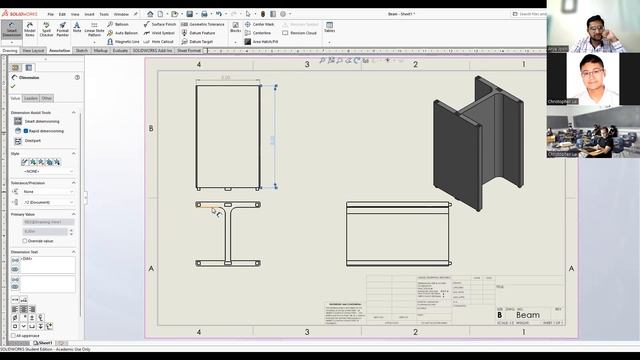Screen dimensions: 640x360
Task: Open the Model Items tool
Action: [x=30, y=29]
